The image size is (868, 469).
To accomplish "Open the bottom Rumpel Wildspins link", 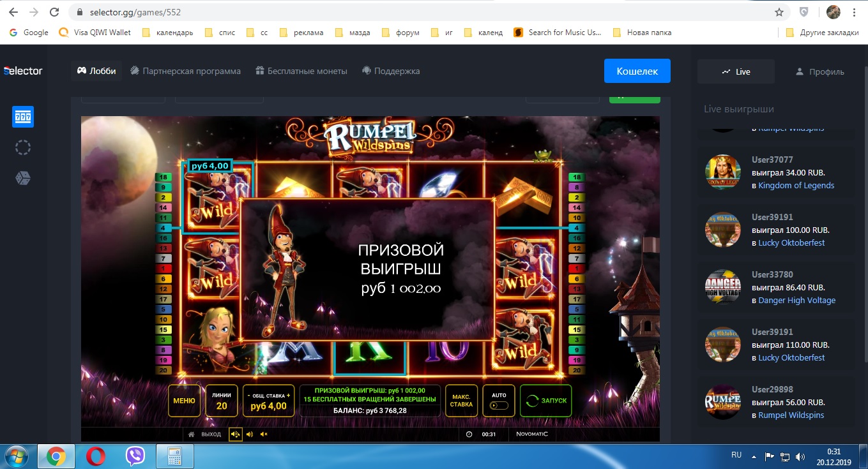I will click(791, 415).
